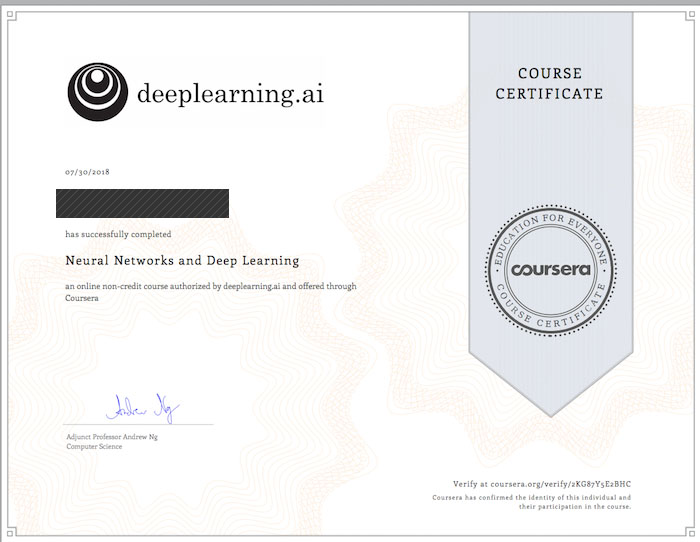This screenshot has height=542, width=700.
Task: Click the 'has successfully completed' text
Action: [x=118, y=234]
